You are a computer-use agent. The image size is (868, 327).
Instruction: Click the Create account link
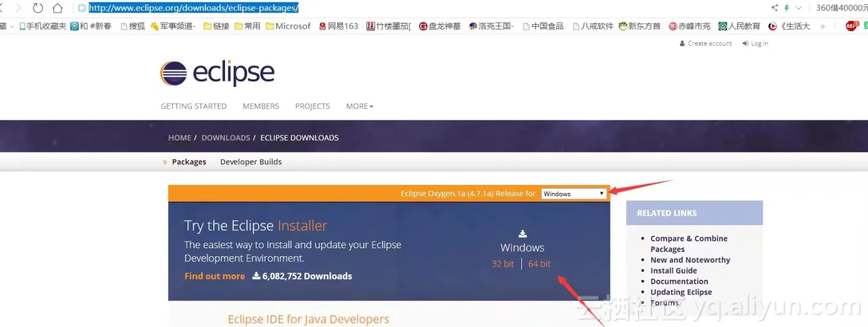coord(705,43)
